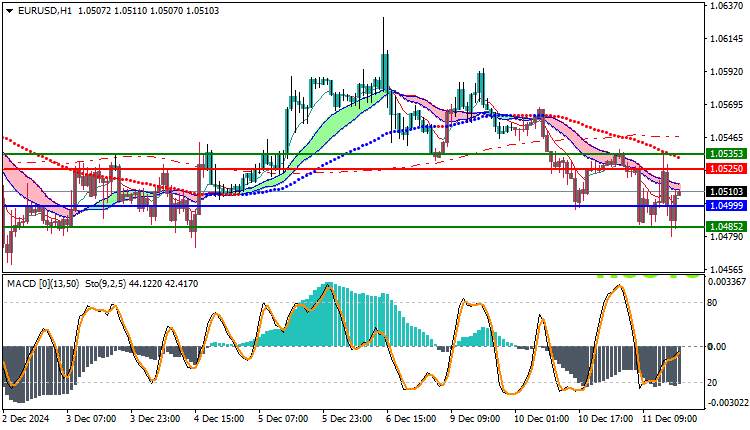Click the 1.05465 price scale value
The height and width of the screenshot is (430, 750).
727,138
